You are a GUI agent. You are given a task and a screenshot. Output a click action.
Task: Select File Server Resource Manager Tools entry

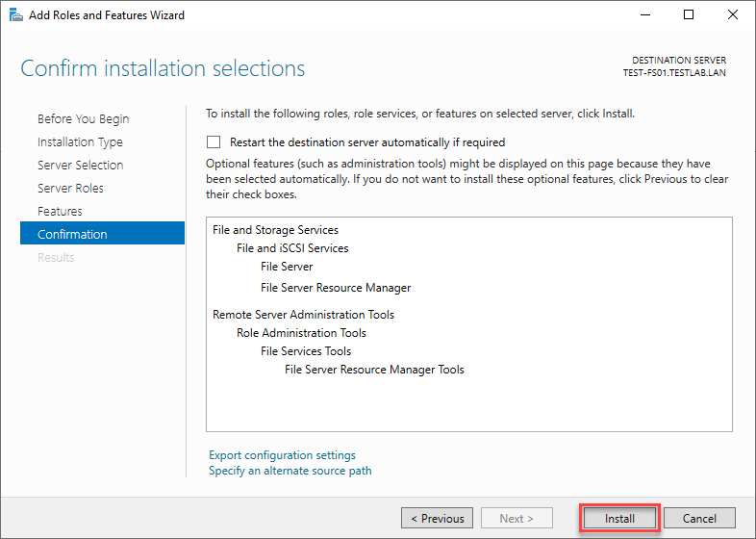[374, 370]
